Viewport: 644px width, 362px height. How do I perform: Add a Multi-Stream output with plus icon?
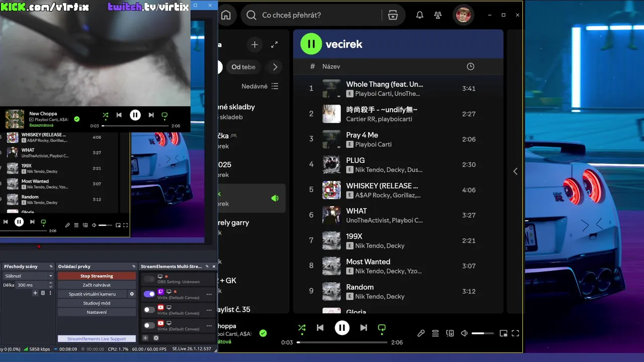[x=145, y=338]
